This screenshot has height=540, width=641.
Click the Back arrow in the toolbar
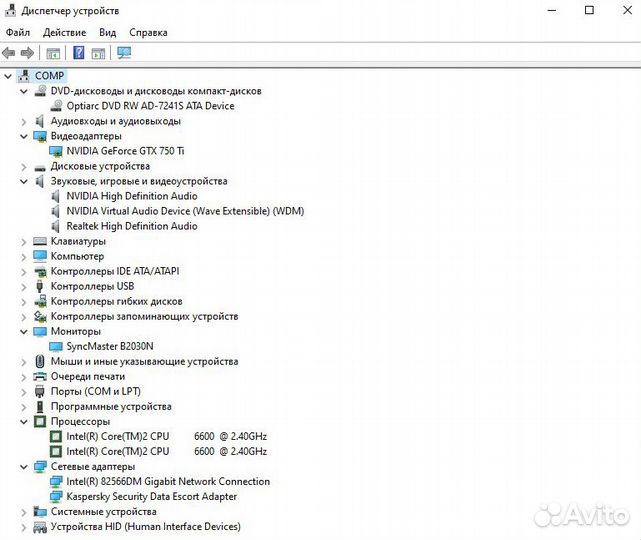coord(9,53)
